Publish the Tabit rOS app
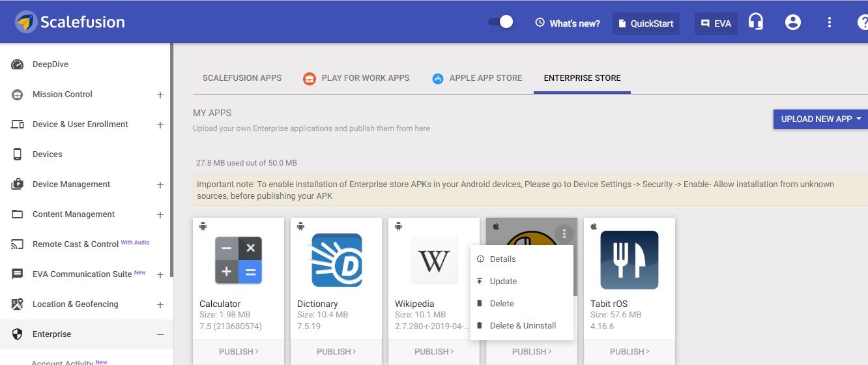The image size is (868, 365). point(629,352)
